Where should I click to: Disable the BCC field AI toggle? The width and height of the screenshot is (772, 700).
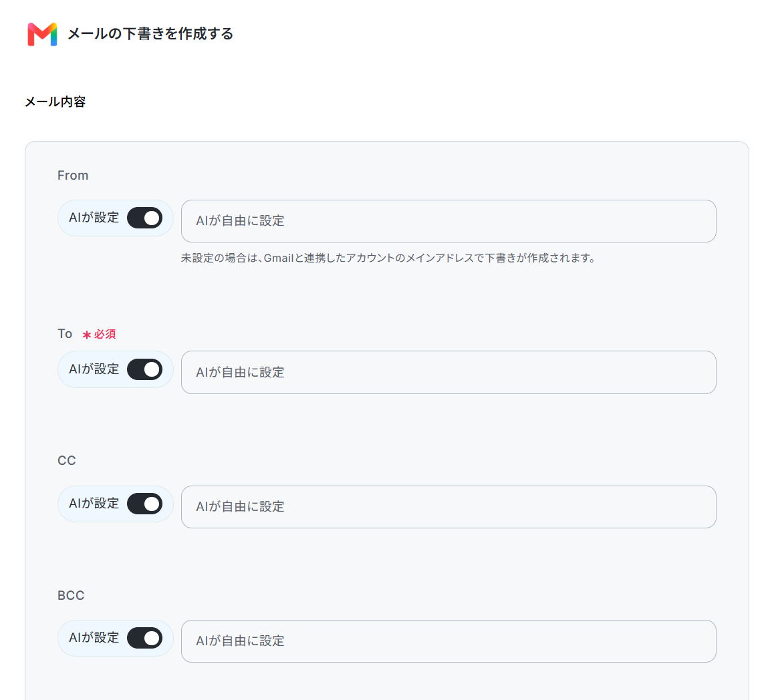(x=145, y=638)
